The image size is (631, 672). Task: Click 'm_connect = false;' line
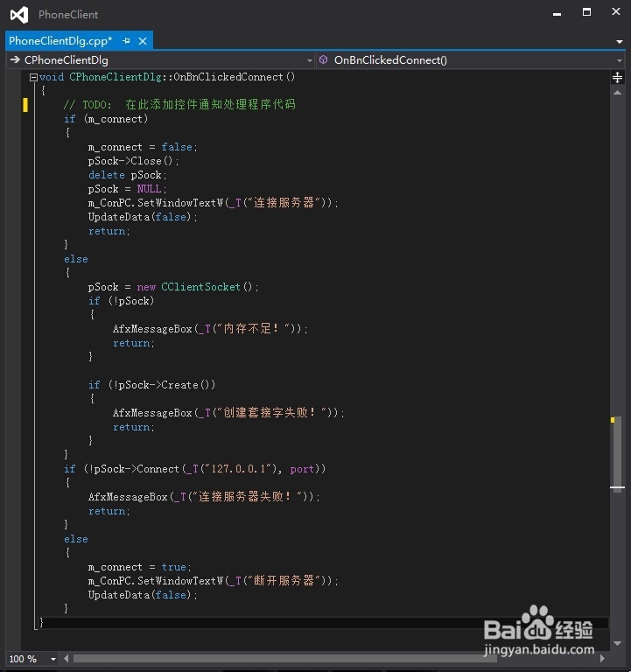[143, 147]
